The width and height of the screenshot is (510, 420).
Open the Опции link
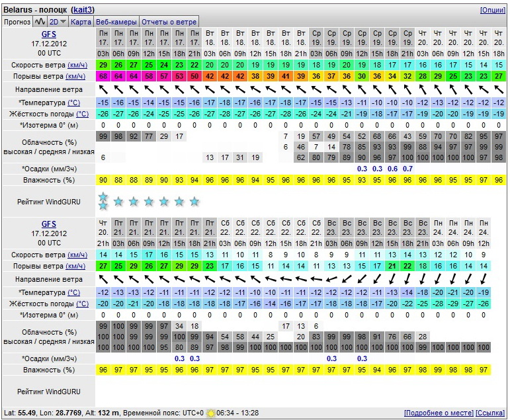493,10
